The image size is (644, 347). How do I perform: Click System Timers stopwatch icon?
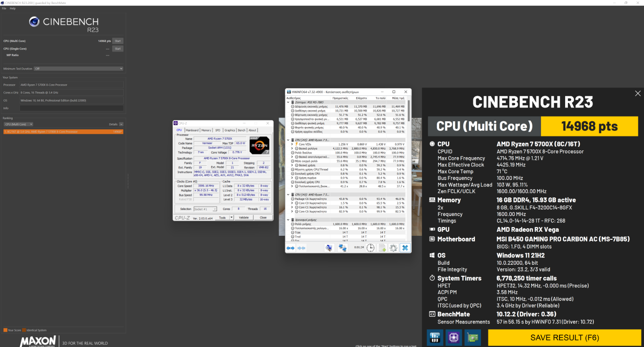[432, 278]
